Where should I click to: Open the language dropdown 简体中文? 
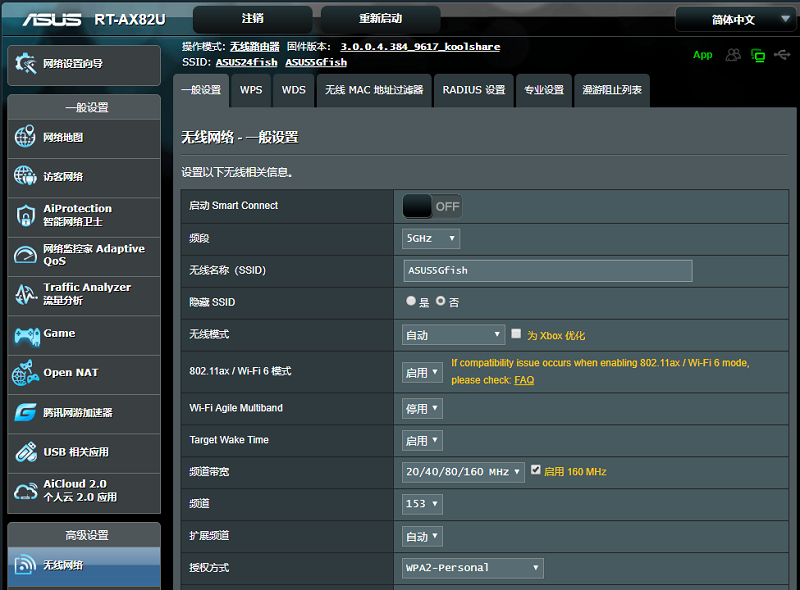click(735, 19)
